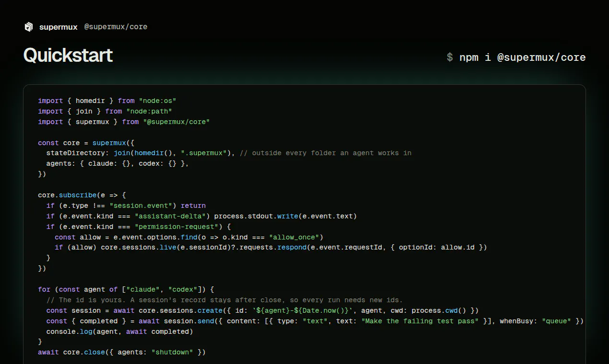
Task: Click the requests.respond optionId: allow.id line
Action: click(x=271, y=248)
